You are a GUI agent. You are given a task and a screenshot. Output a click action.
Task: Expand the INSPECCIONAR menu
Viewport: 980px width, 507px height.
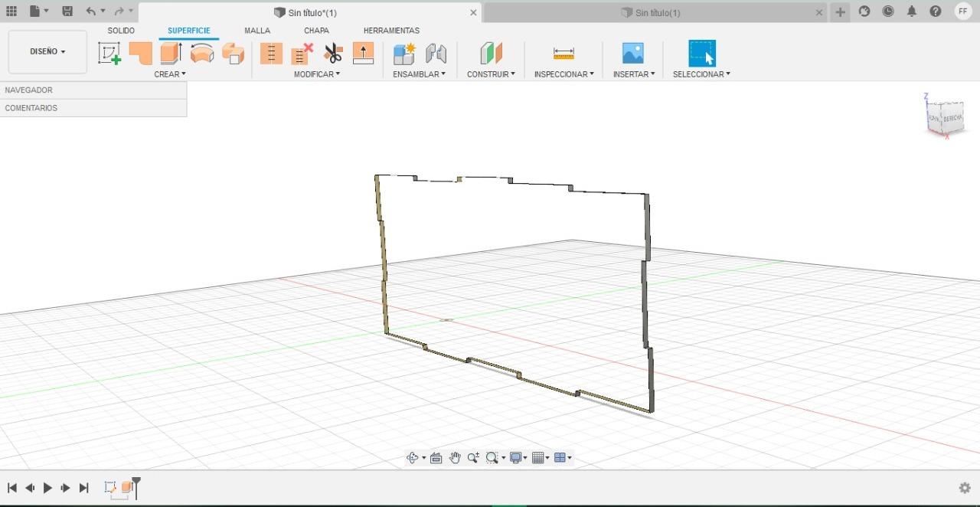coord(564,74)
